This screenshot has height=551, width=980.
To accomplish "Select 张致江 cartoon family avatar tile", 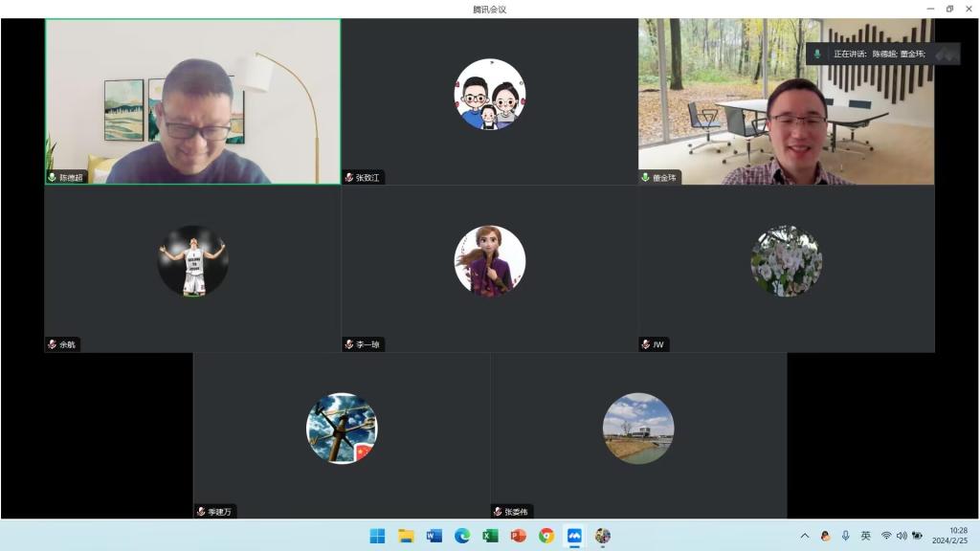I will tap(489, 94).
